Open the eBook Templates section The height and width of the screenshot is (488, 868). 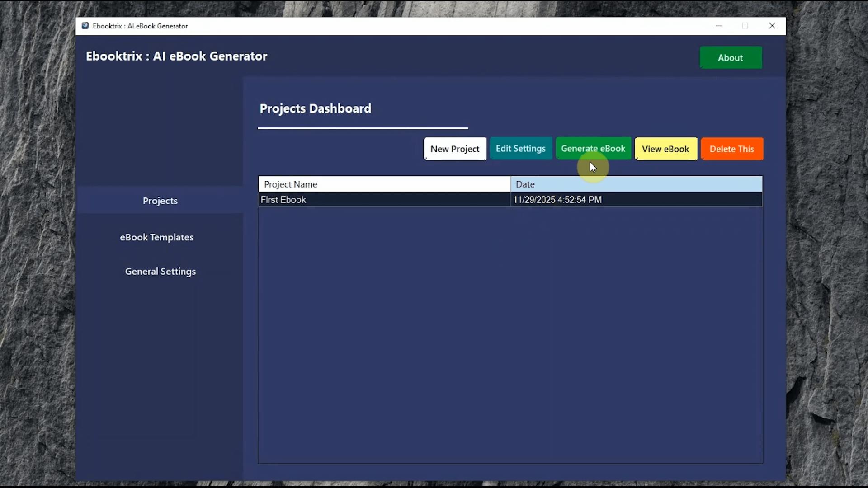[x=156, y=237]
